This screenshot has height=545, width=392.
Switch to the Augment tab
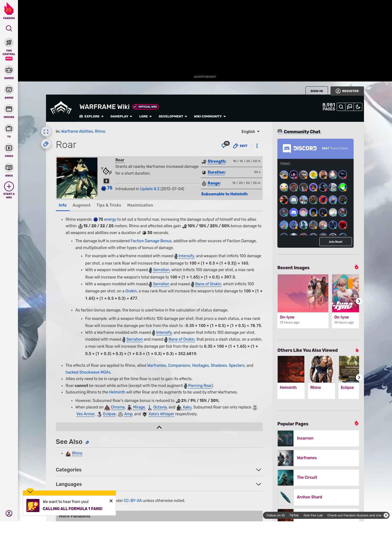tap(81, 205)
